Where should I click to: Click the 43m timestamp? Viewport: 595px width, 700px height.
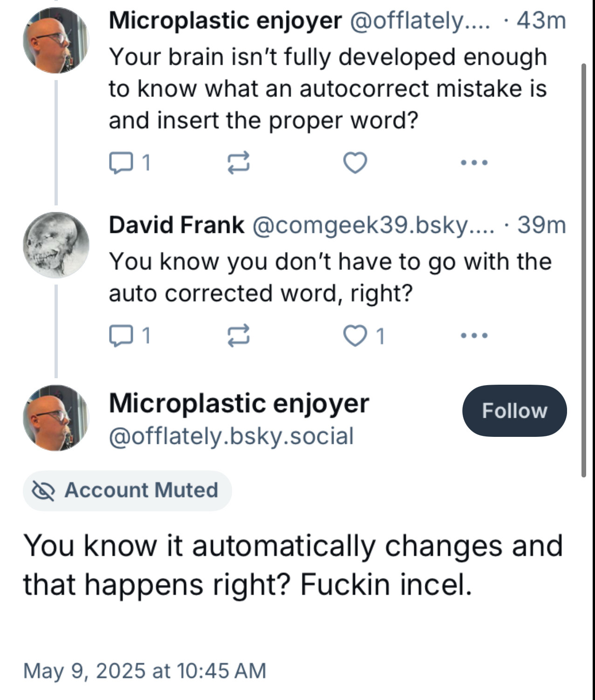tap(541, 20)
